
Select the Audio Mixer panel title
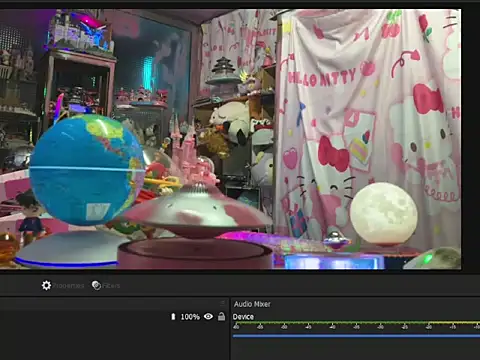click(252, 304)
